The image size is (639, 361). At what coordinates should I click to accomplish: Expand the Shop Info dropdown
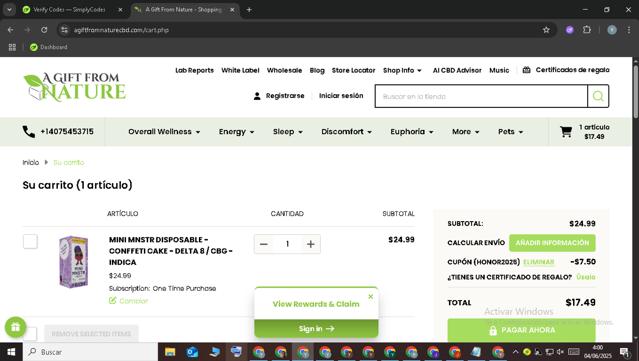coord(402,70)
